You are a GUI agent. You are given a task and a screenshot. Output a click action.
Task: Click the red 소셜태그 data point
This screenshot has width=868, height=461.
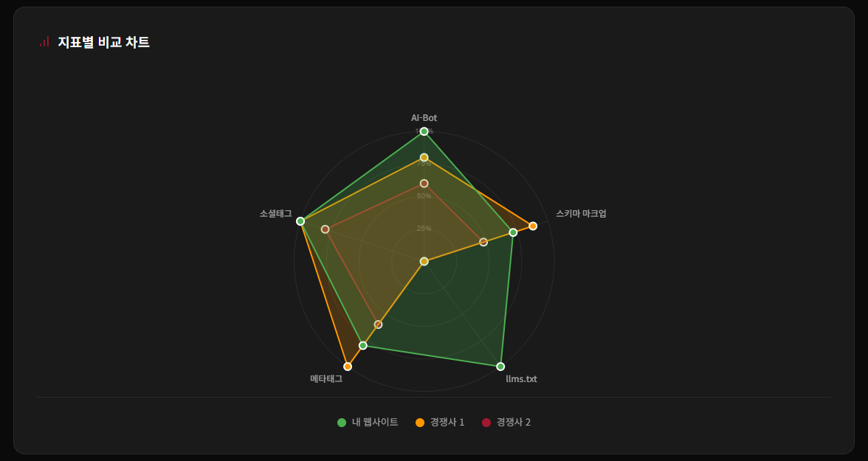[x=325, y=229]
